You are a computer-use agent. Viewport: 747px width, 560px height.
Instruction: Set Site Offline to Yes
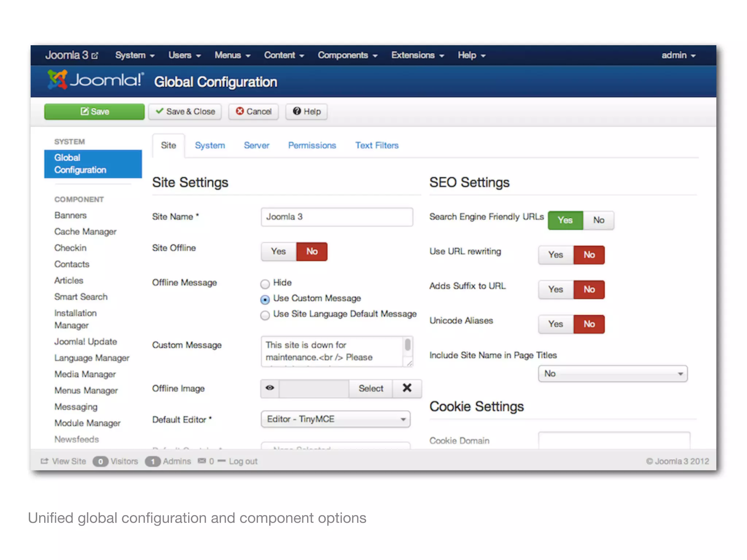[278, 251]
